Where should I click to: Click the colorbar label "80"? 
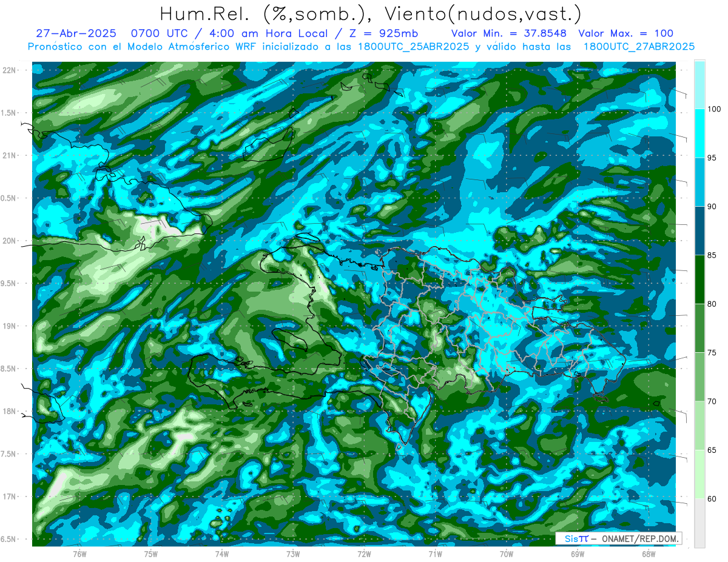[712, 304]
